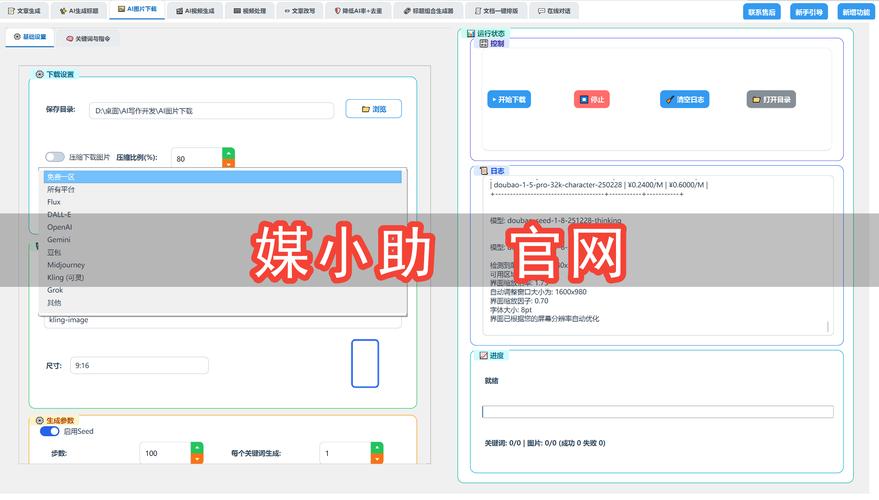Collapse the 生成参数 section header icon

coord(40,420)
